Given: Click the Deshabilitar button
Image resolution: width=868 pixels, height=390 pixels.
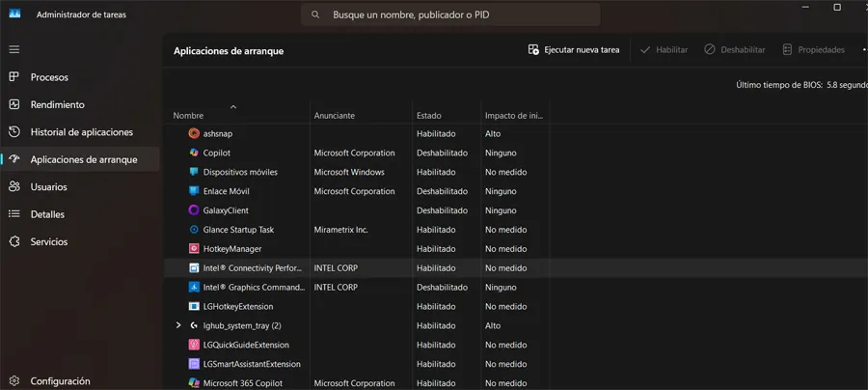Looking at the screenshot, I should [x=735, y=49].
